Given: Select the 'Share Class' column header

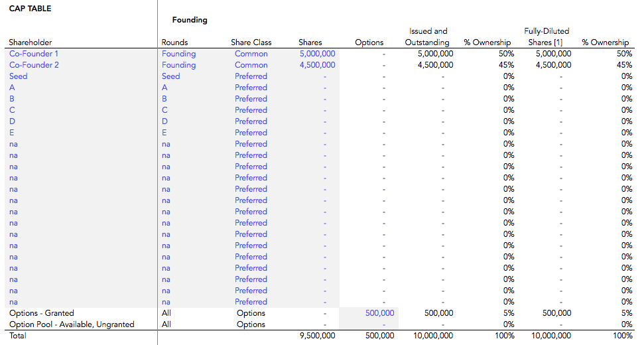Looking at the screenshot, I should [251, 42].
